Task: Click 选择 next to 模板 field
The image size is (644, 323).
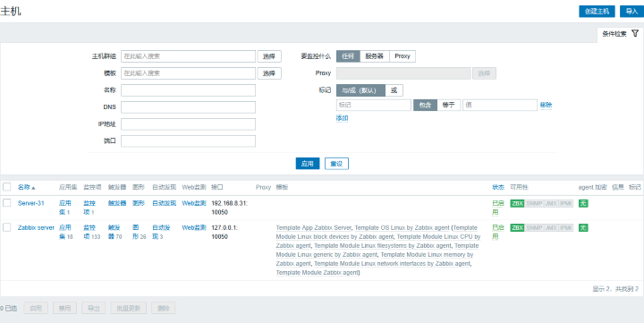Action: tap(269, 73)
